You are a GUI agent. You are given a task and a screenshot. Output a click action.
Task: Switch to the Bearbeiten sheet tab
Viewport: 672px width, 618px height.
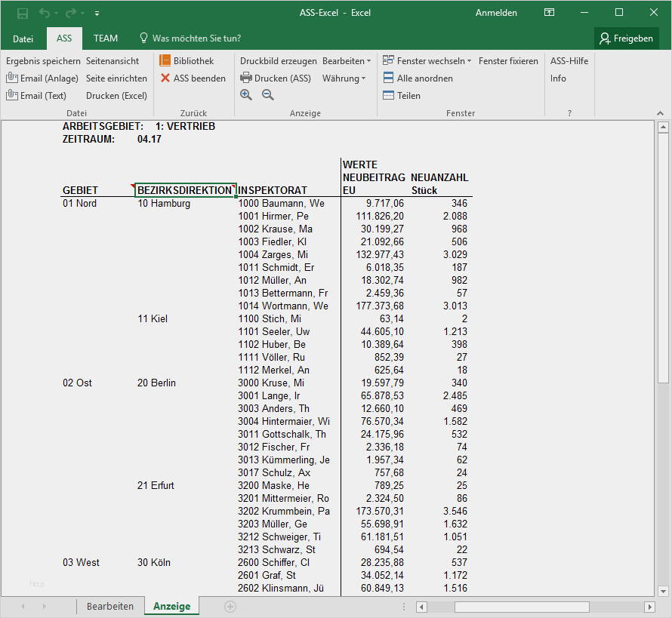[x=112, y=605]
